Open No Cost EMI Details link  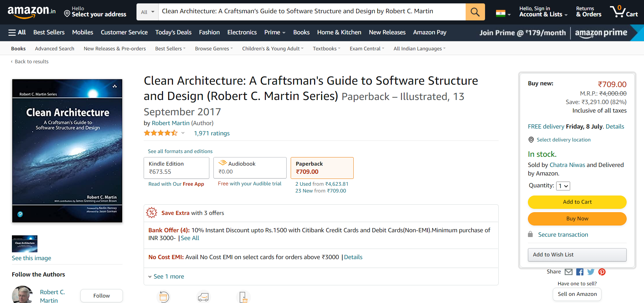353,257
